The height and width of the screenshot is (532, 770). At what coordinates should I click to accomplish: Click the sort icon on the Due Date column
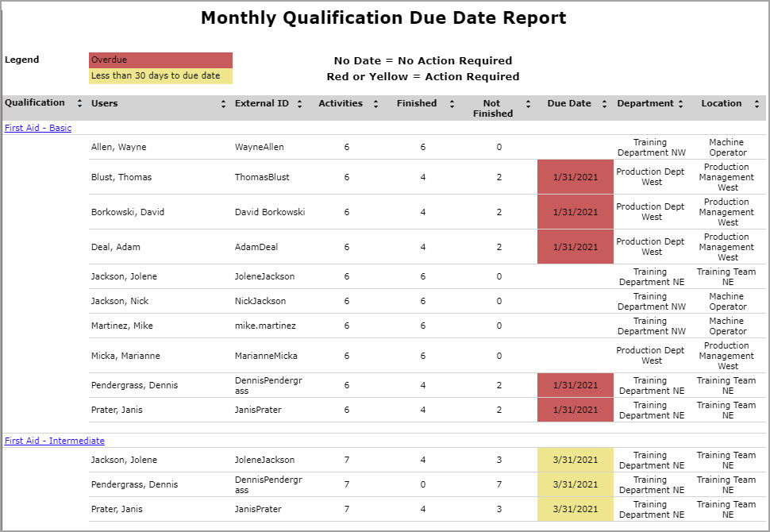coord(605,103)
